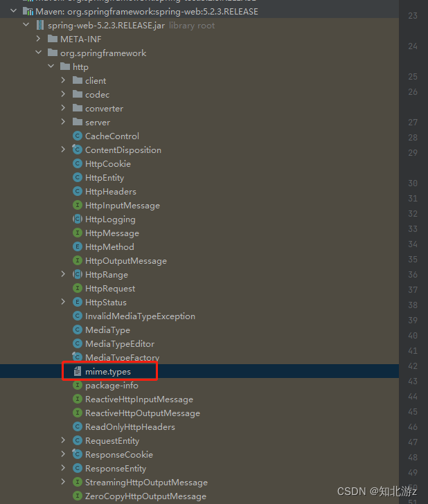Select the ReactiveHttpOutputMessage interface
Image resolution: width=428 pixels, height=504 pixels.
(x=143, y=413)
